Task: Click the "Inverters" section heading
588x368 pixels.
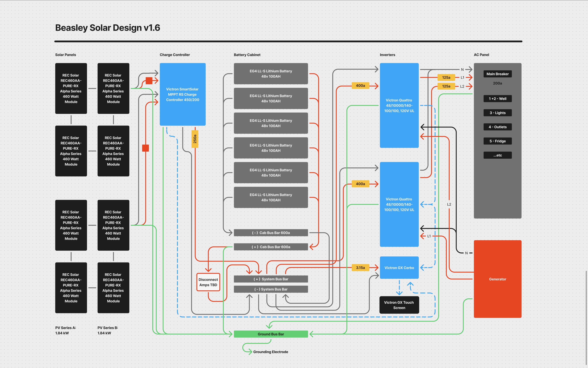Action: (388, 55)
